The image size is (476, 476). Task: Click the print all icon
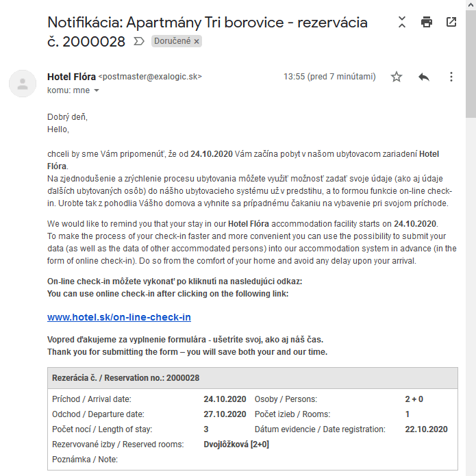pyautogui.click(x=427, y=22)
